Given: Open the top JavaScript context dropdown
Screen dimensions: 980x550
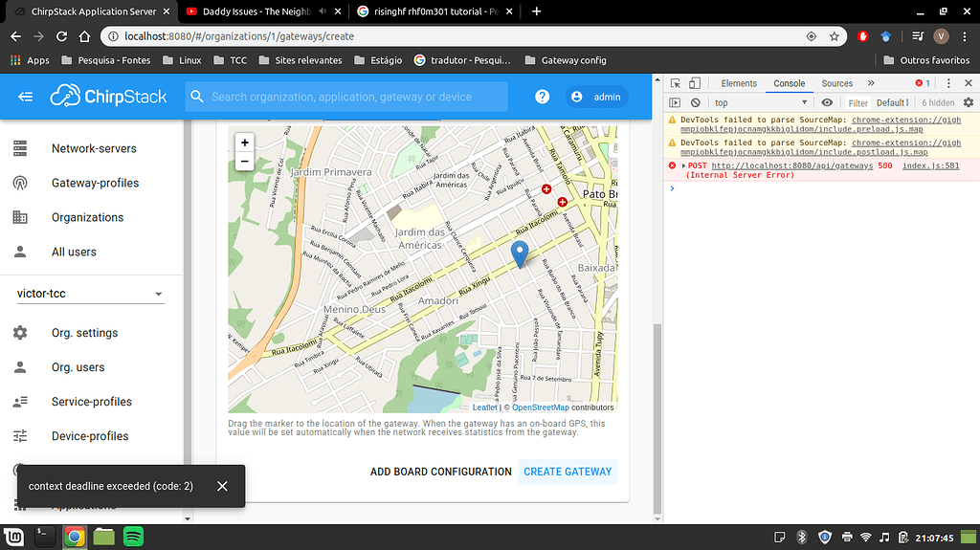Looking at the screenshot, I should pyautogui.click(x=761, y=102).
